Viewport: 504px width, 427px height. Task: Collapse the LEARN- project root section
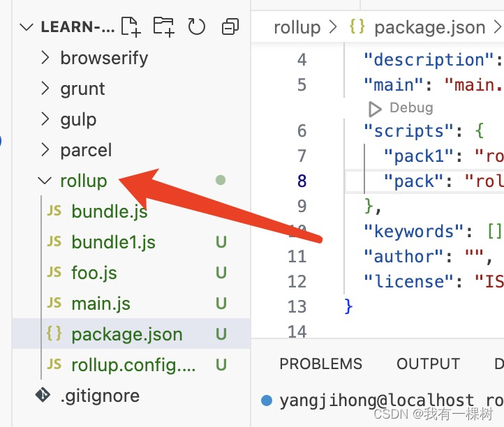point(27,27)
